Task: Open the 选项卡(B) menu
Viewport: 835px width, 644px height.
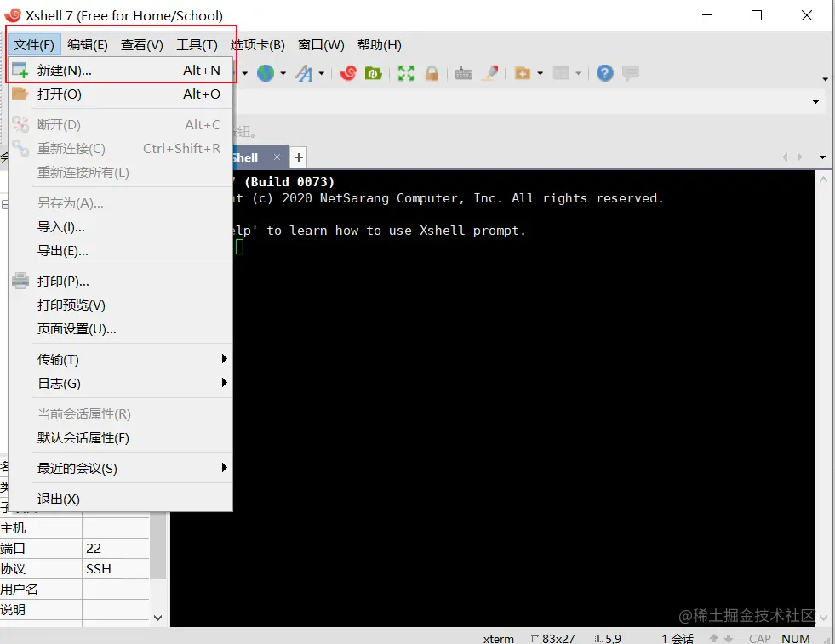Action: [258, 45]
